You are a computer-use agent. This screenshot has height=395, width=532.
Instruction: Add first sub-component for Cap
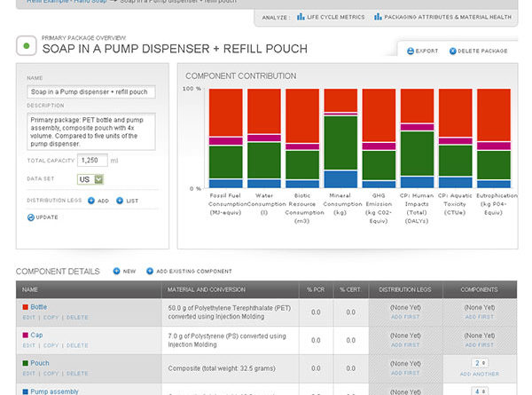point(479,345)
